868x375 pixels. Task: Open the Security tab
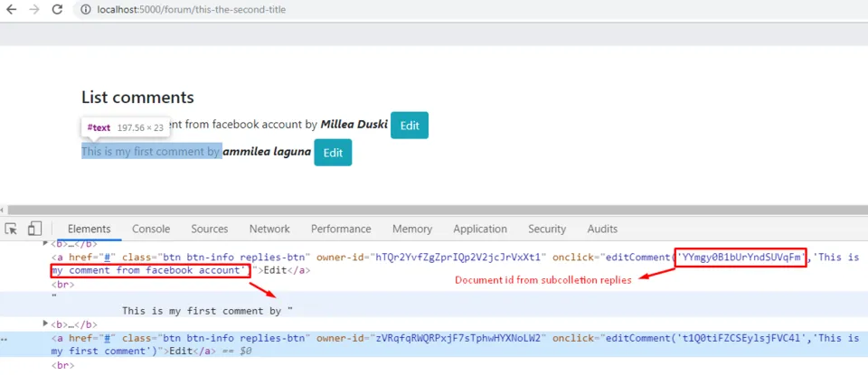point(547,229)
